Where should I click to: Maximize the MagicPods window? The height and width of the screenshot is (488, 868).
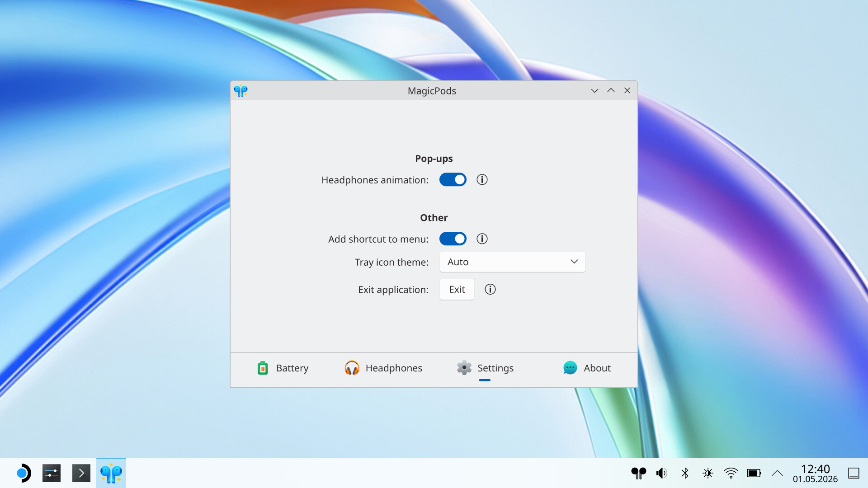611,91
